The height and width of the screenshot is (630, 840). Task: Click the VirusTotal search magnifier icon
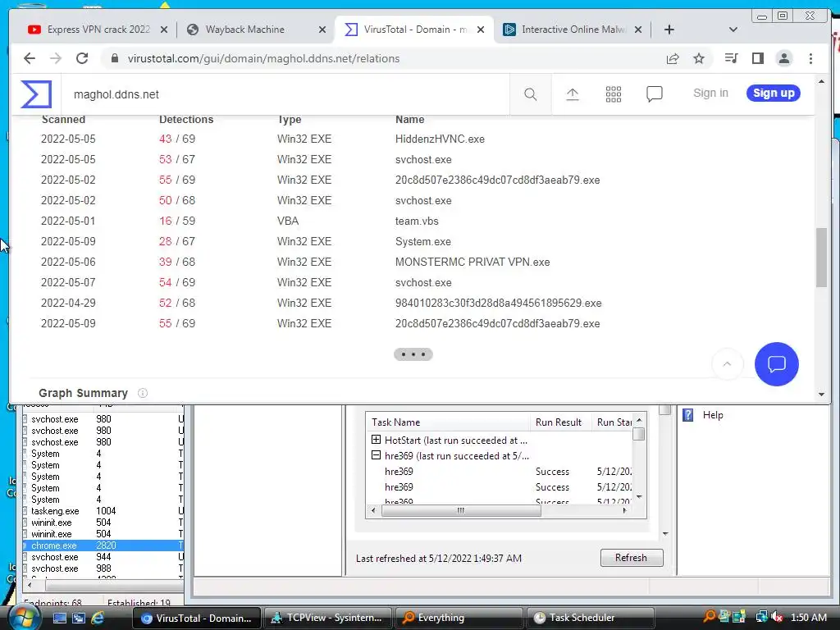click(x=531, y=94)
